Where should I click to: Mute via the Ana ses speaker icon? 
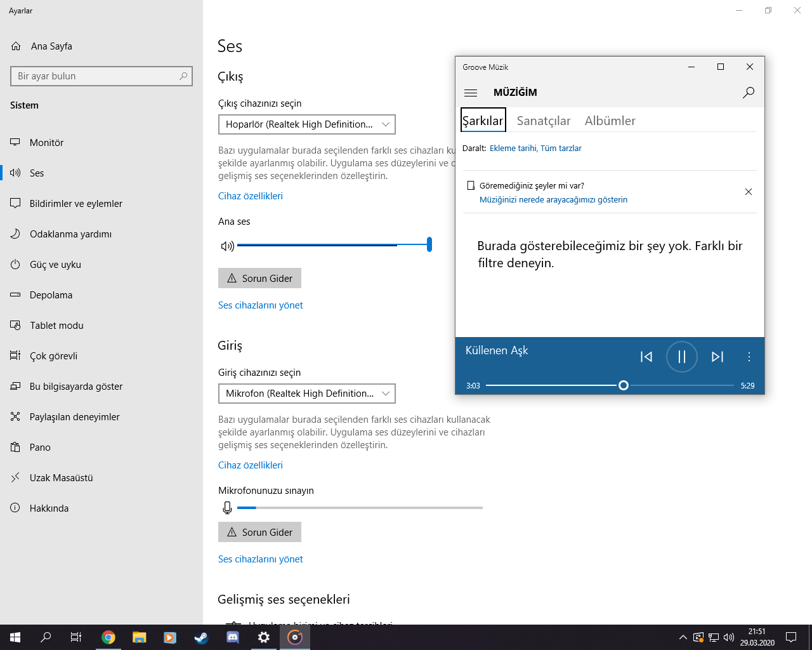coord(227,246)
